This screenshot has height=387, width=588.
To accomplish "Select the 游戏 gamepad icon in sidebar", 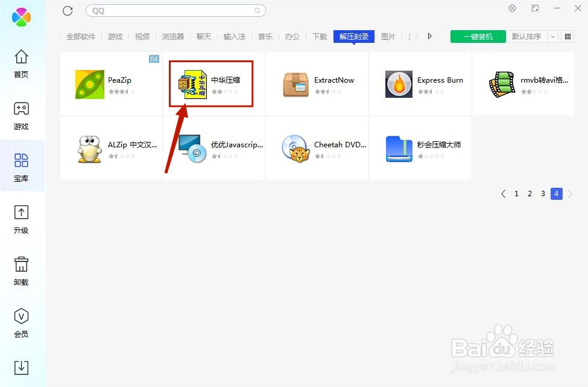I will (21, 110).
